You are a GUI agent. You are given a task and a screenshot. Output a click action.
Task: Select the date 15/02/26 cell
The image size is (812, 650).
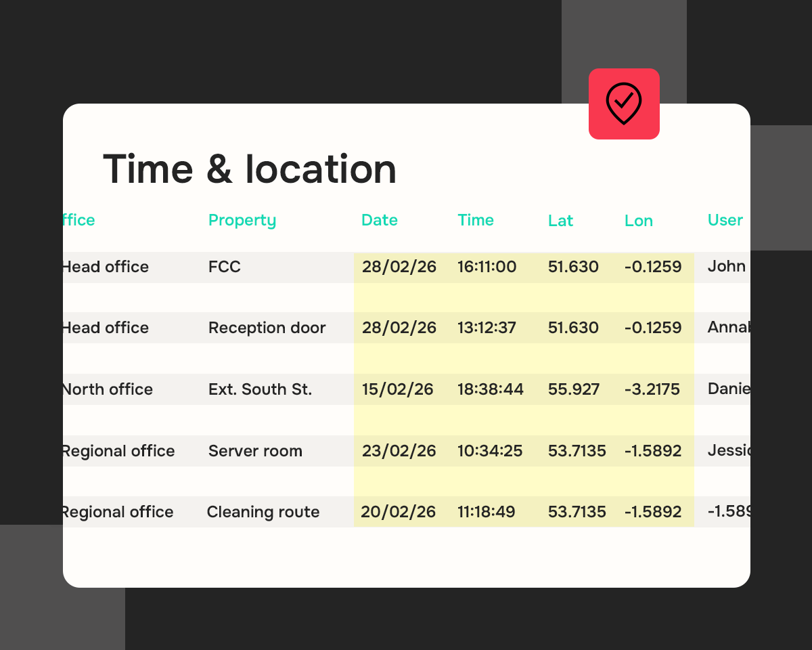tap(398, 389)
